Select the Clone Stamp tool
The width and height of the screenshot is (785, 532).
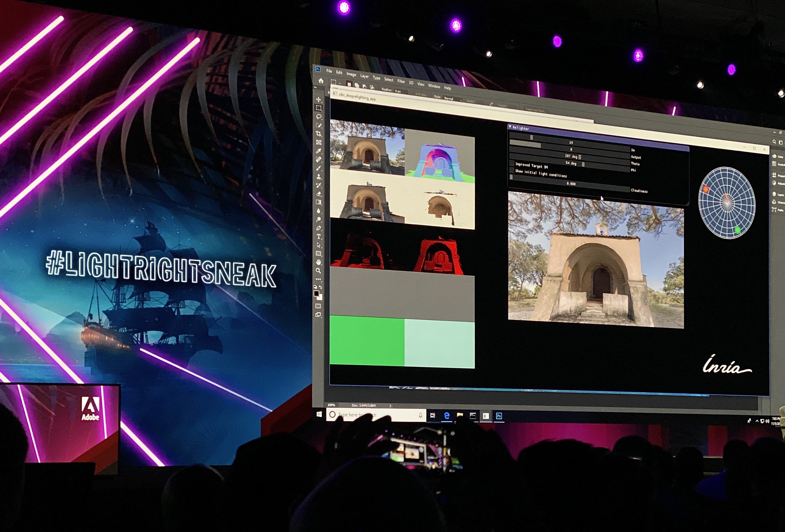tap(318, 177)
